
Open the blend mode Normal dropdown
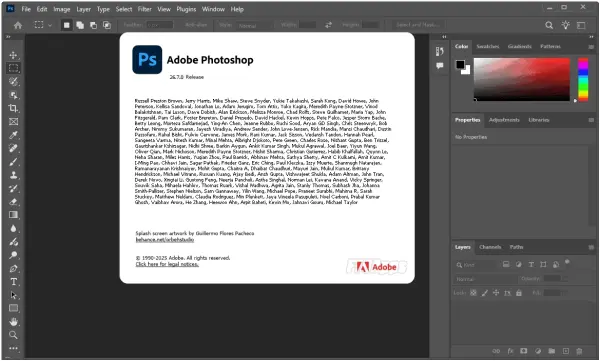(x=485, y=279)
